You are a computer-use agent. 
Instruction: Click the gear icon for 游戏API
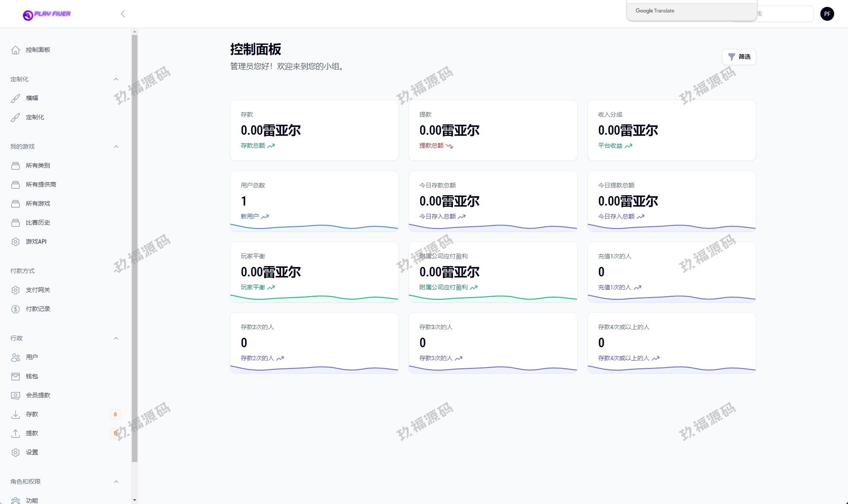(x=16, y=241)
